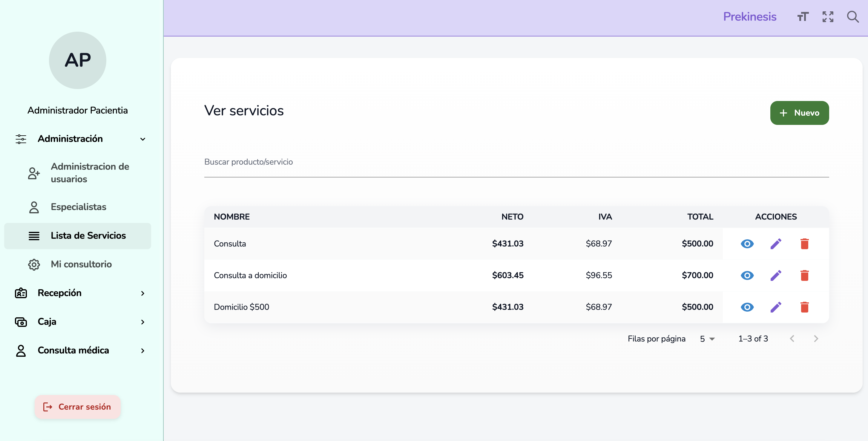Screen dimensions: 868x441
Task: Create a service with the Nuevo button
Action: point(800,113)
